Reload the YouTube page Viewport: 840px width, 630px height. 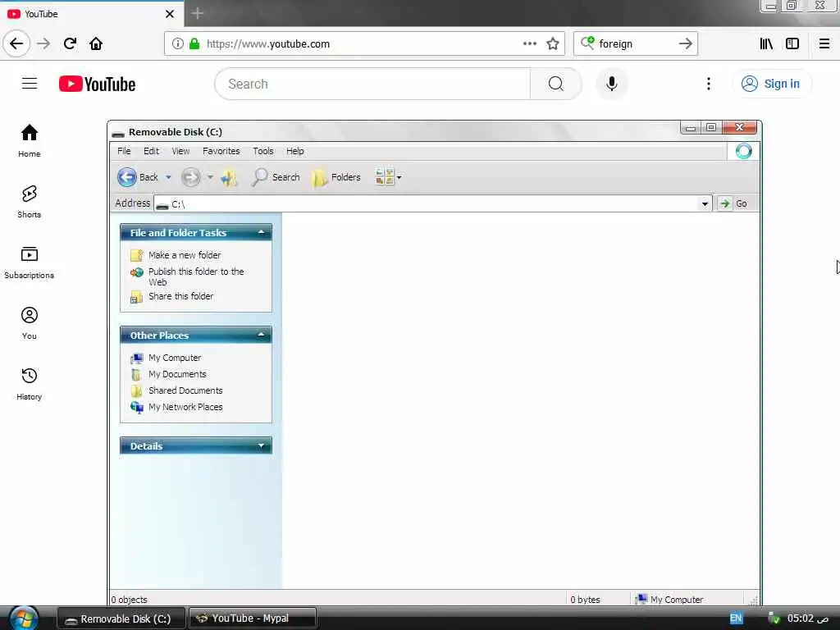tap(71, 43)
